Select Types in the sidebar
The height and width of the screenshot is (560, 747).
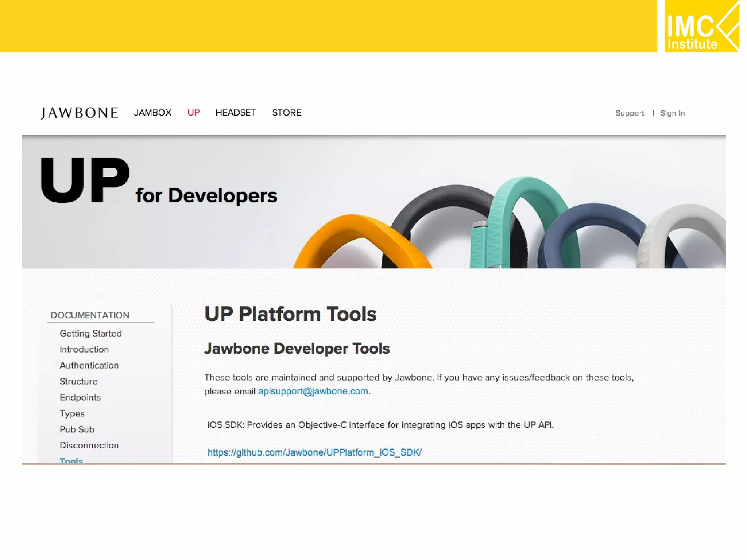[72, 413]
